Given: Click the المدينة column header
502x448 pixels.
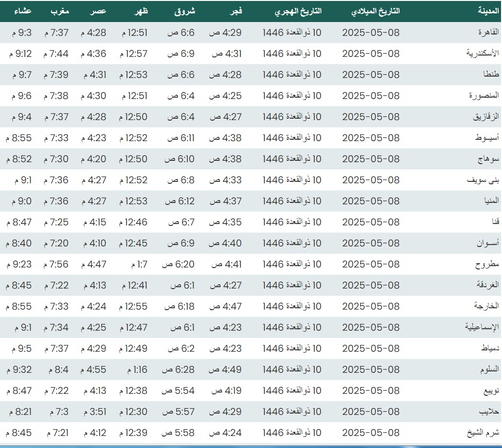Looking at the screenshot, I should coord(489,11).
